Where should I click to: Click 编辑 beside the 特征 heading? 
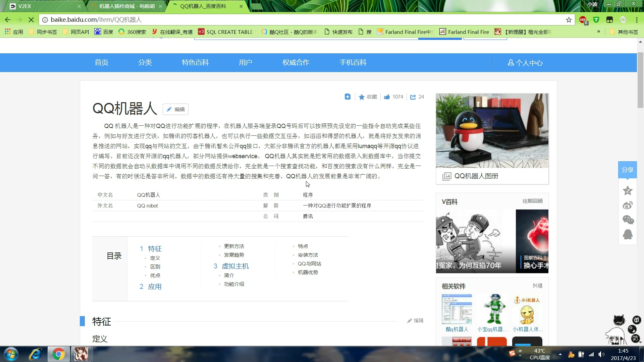[415, 321]
